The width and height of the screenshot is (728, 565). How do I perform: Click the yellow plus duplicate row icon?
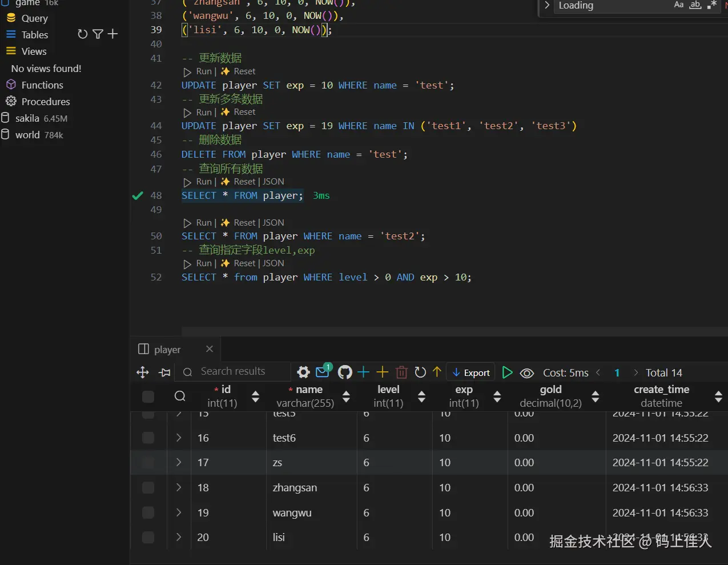[x=383, y=372]
